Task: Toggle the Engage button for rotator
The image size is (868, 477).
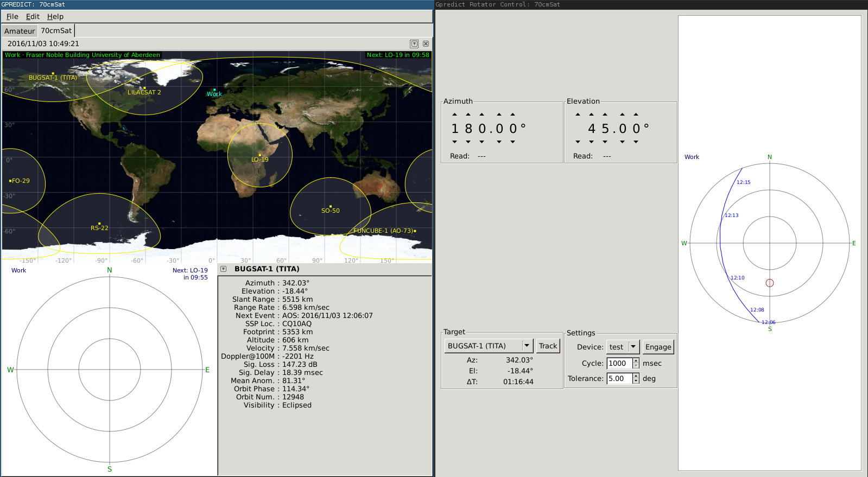Action: click(658, 347)
